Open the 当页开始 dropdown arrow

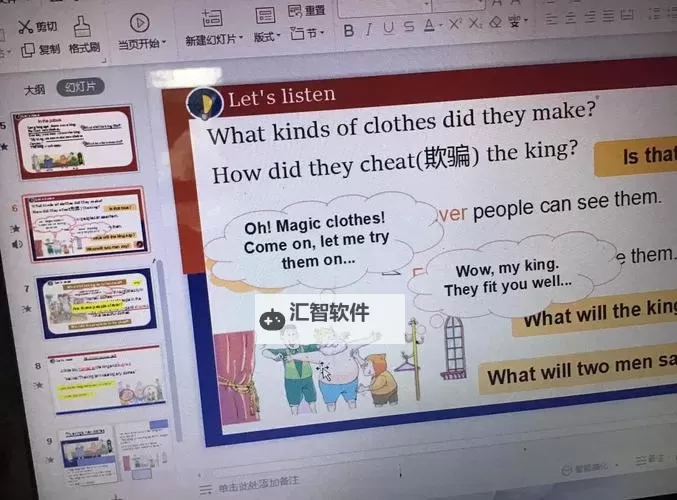click(x=164, y=43)
